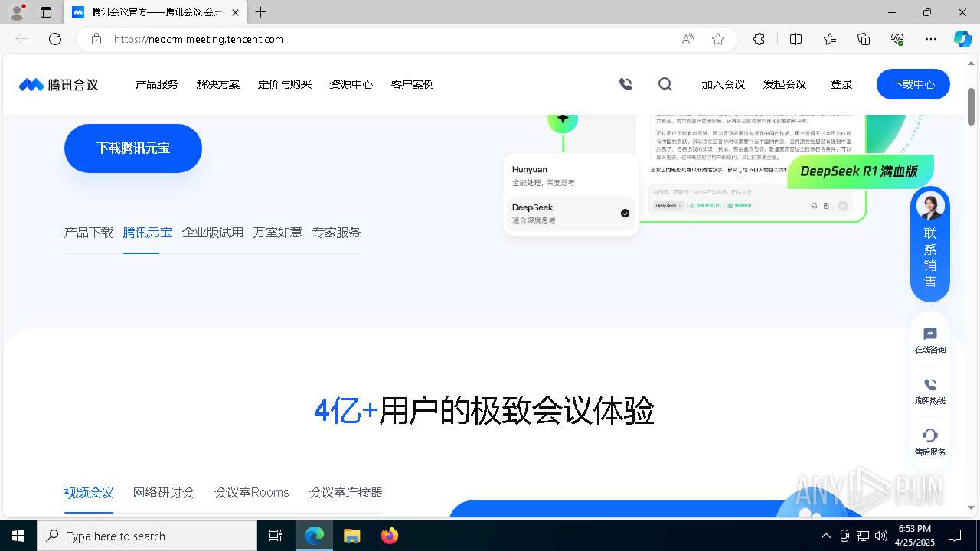Image resolution: width=980 pixels, height=551 pixels.
Task: Open Edge settings and more menu
Action: tap(931, 39)
